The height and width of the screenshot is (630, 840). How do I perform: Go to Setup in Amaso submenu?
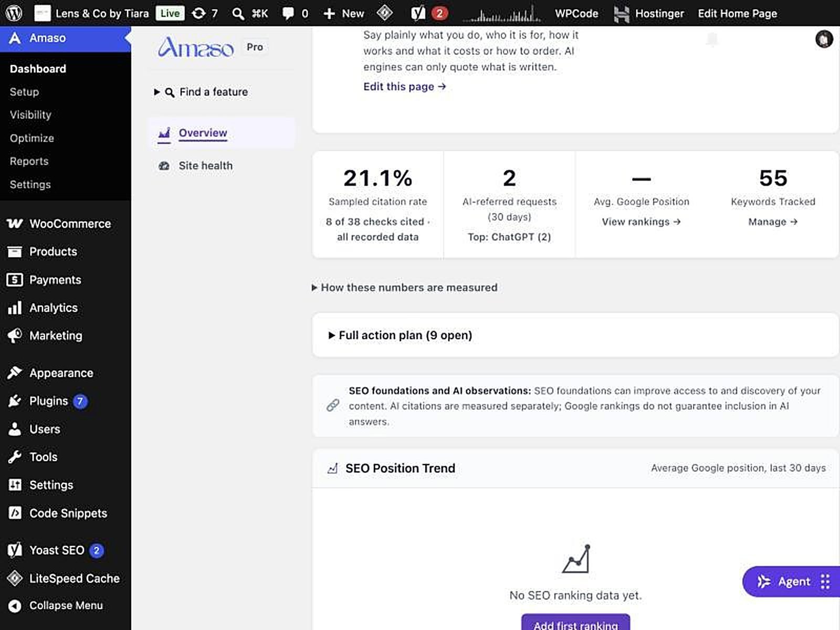[x=24, y=92]
